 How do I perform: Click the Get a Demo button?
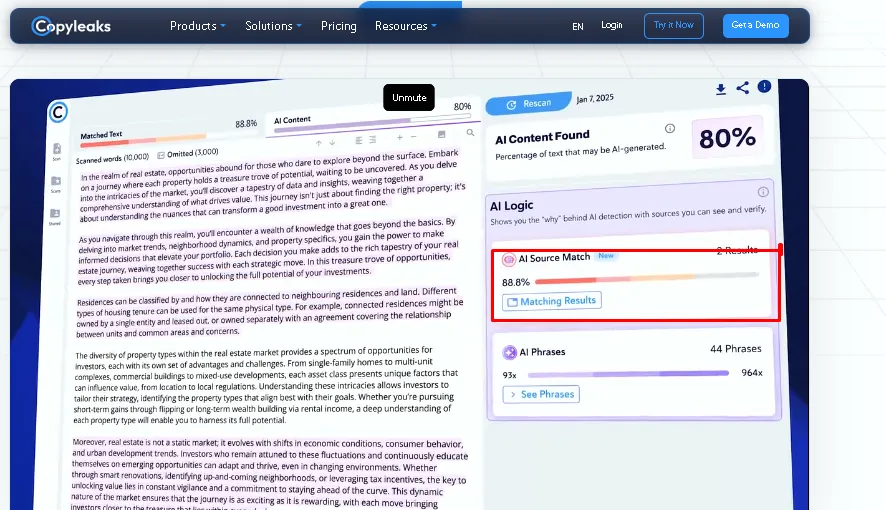[x=755, y=25]
